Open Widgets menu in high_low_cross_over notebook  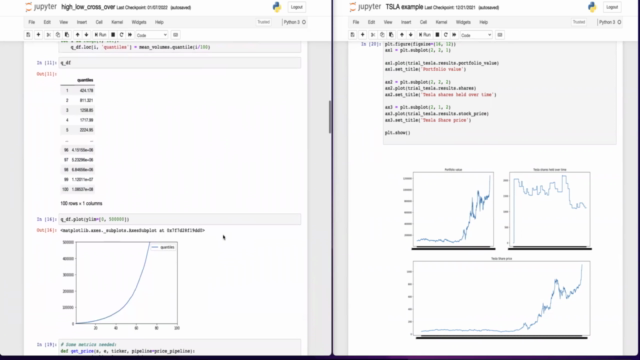139,22
